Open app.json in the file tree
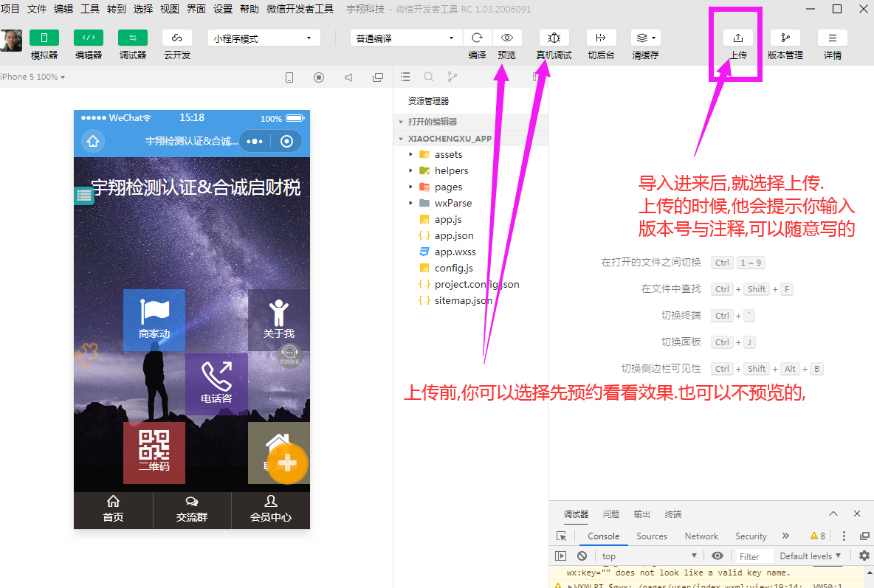 pyautogui.click(x=453, y=236)
